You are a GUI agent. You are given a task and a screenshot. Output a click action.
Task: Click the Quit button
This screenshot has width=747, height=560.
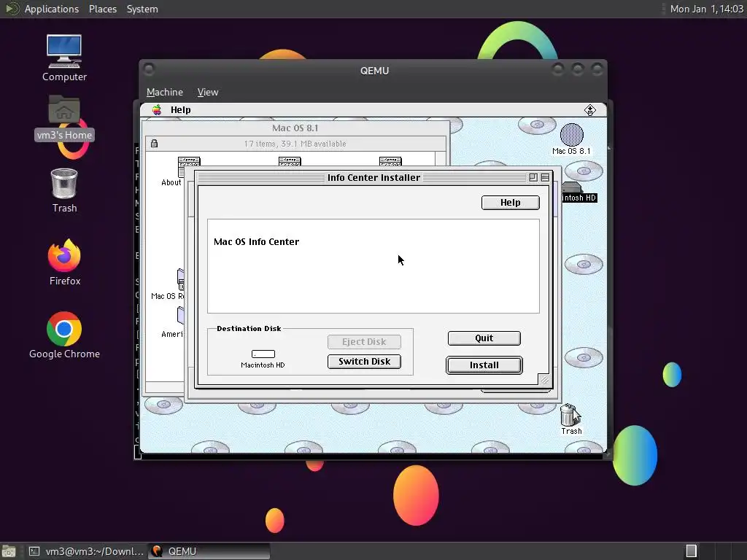[484, 338]
